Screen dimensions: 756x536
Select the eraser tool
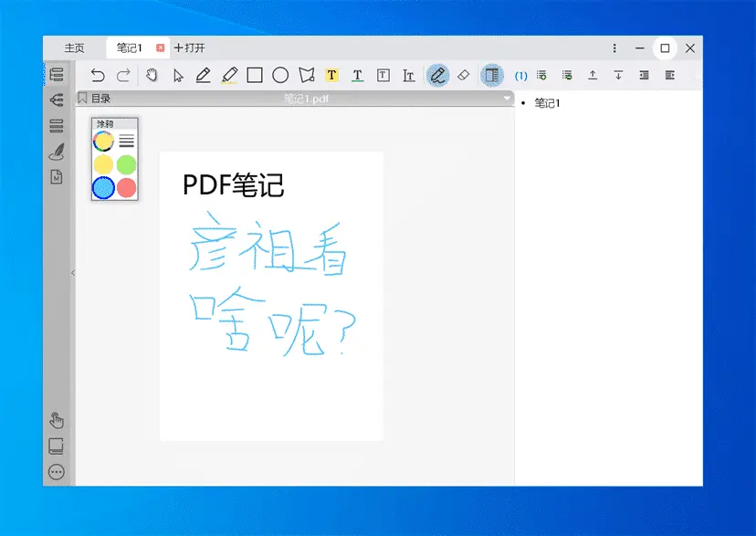pyautogui.click(x=463, y=75)
